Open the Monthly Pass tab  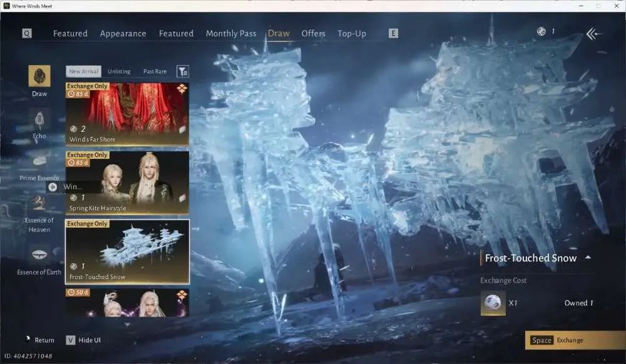coord(231,34)
